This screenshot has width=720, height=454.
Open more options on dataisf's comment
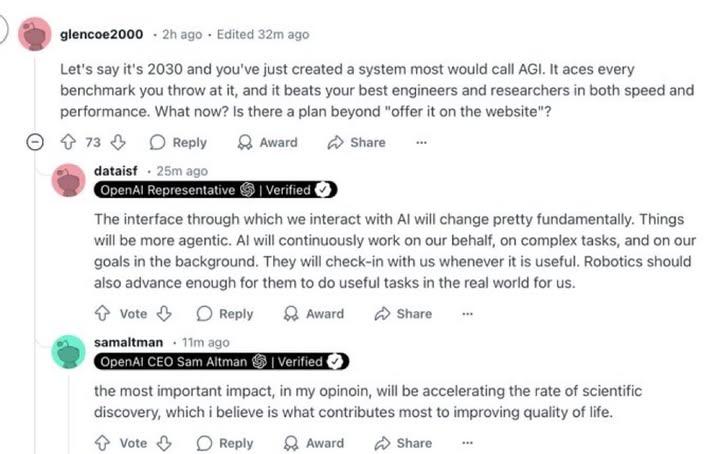tap(467, 313)
